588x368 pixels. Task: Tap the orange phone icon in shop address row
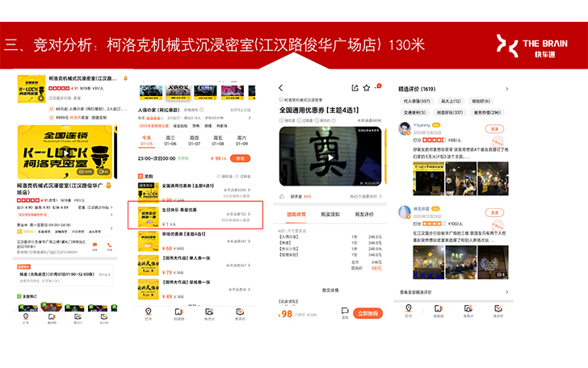click(109, 246)
